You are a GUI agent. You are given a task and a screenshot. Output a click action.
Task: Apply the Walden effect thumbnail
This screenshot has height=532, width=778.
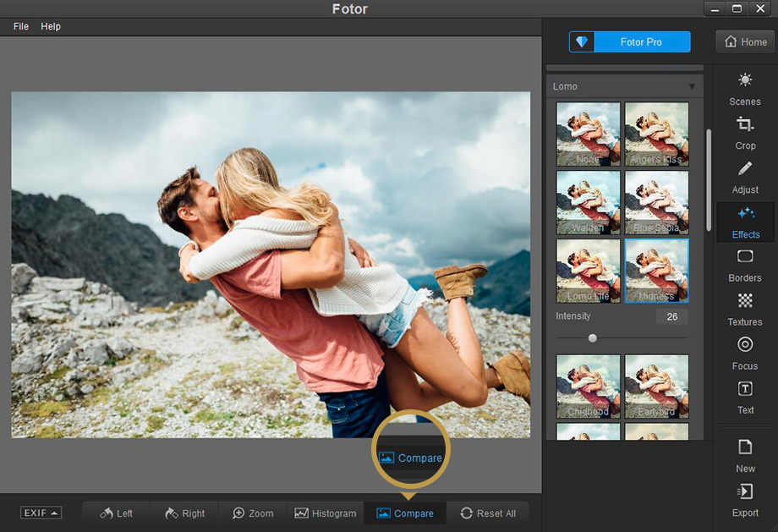tap(588, 203)
